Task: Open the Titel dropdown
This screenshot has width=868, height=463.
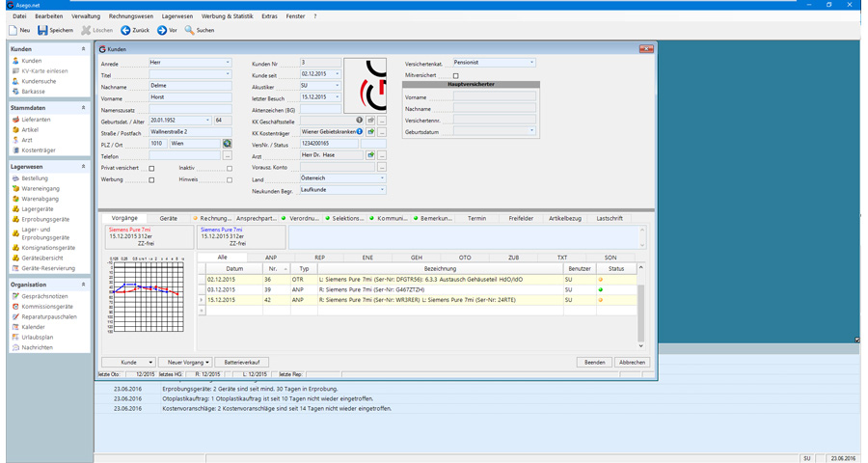Action: [x=228, y=74]
